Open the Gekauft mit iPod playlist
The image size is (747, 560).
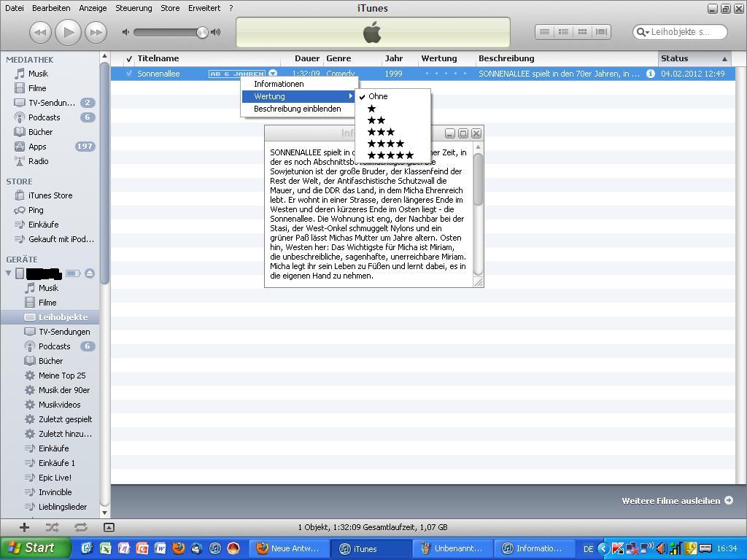61,239
